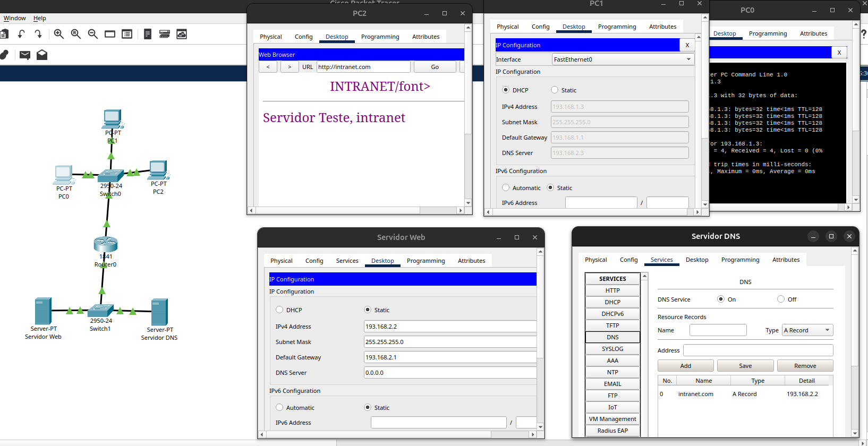Click the Servidor Web vertical scrollbar
This screenshot has width=868, height=446.
pos(540,339)
